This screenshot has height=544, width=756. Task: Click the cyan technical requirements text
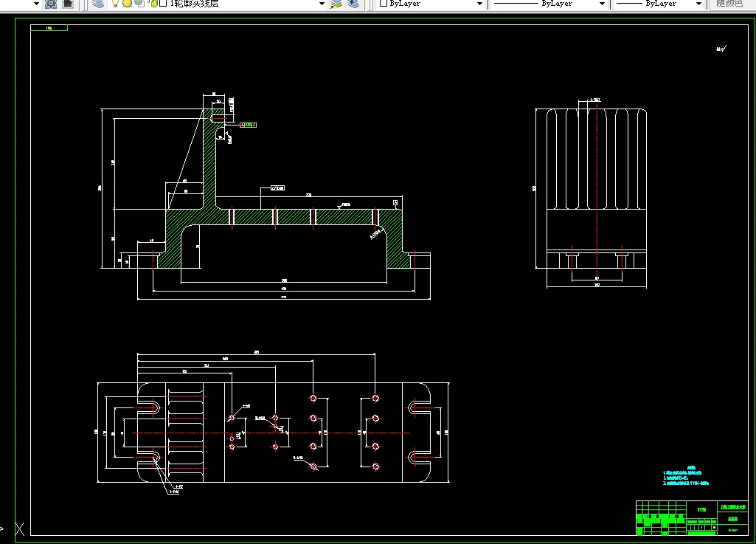[686, 476]
